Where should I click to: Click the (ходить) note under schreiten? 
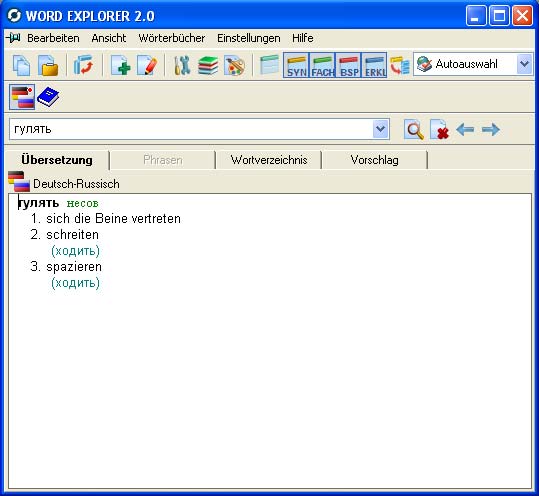75,251
